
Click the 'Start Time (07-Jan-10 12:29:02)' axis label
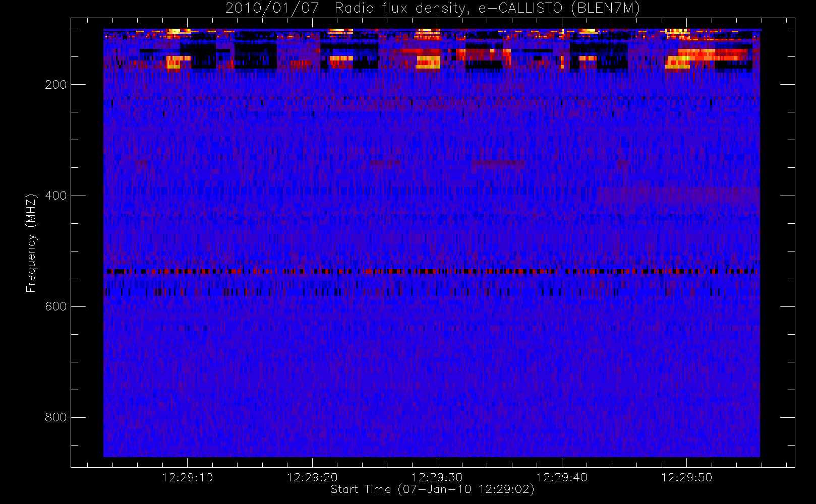pyautogui.click(x=433, y=489)
